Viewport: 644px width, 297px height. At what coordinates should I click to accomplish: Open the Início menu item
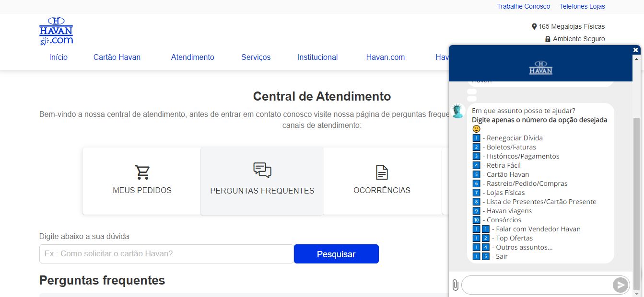point(59,57)
